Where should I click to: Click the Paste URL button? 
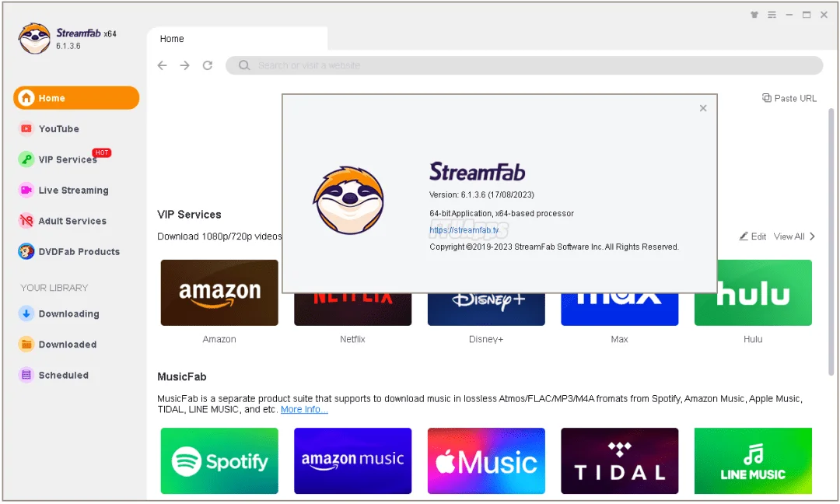[x=789, y=98]
